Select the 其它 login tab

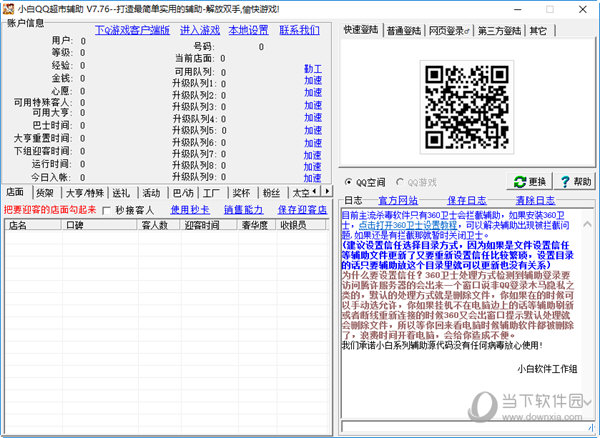pyautogui.click(x=538, y=31)
